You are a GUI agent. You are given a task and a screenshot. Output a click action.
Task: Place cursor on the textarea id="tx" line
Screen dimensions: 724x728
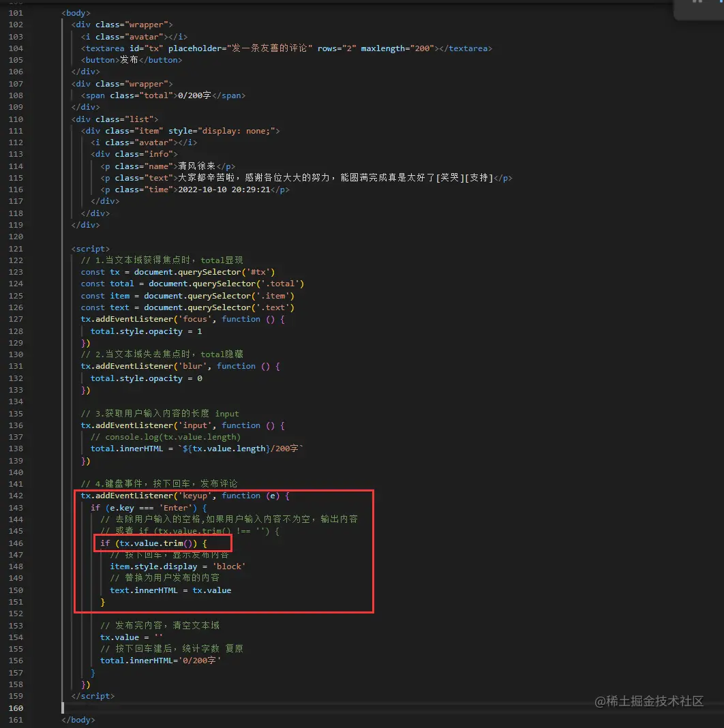286,48
